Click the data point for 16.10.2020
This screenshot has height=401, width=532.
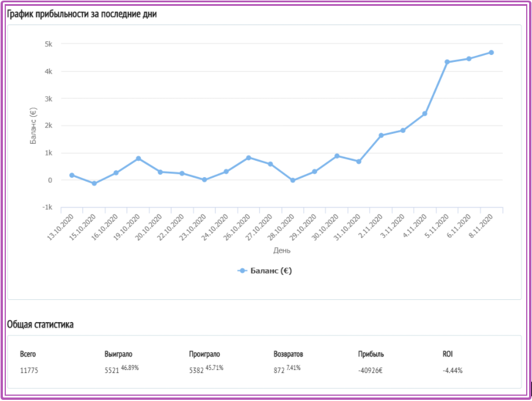116,173
